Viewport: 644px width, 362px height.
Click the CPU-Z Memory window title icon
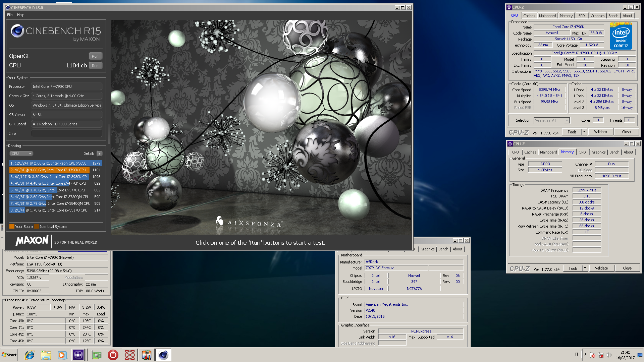pos(510,144)
